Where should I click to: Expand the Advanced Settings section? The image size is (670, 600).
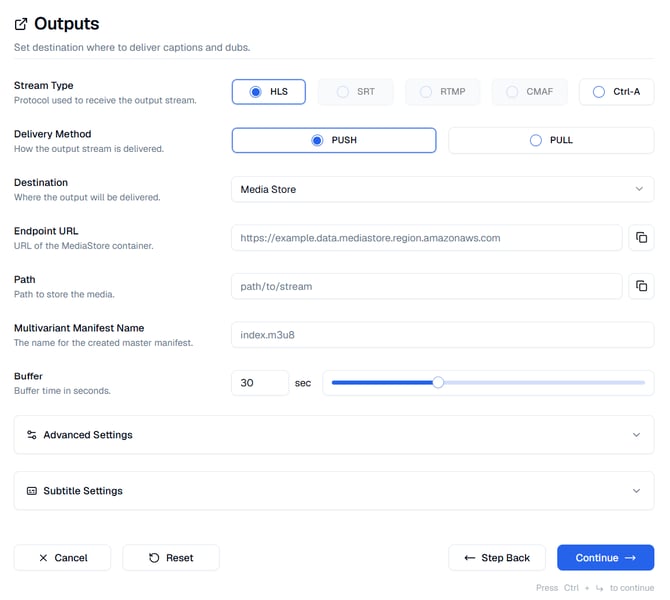tap(334, 435)
